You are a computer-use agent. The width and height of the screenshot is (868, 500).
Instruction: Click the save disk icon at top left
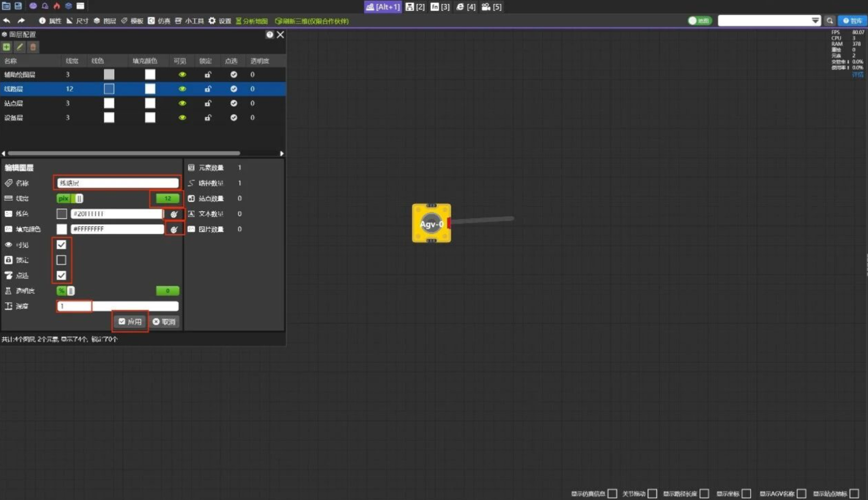[18, 6]
